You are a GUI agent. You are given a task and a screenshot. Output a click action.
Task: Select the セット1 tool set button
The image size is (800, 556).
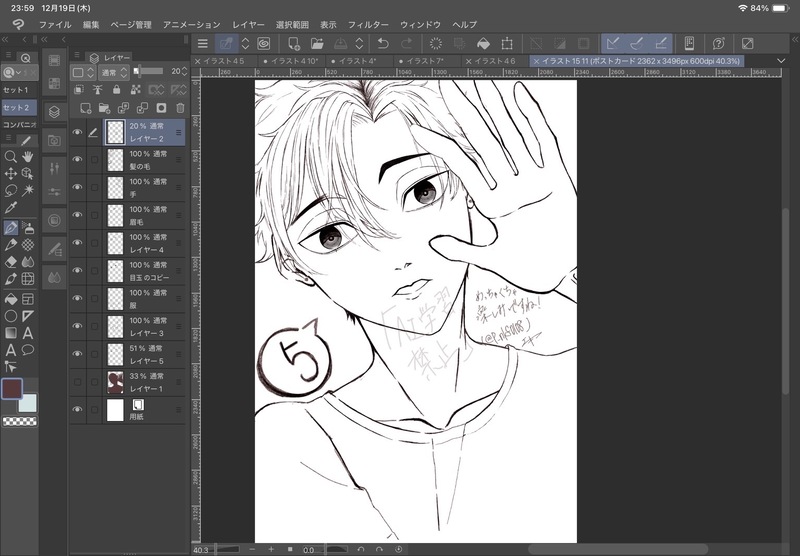point(16,90)
